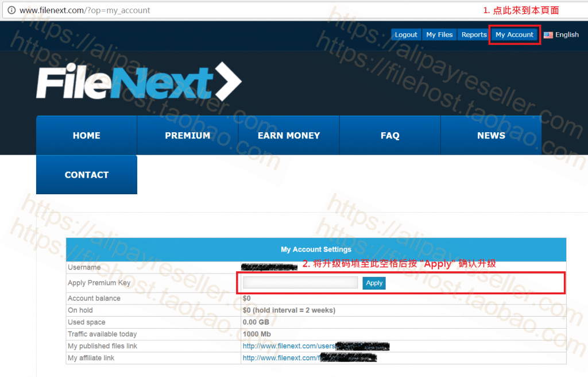588x377 pixels.
Task: Open the My Files page
Action: 439,34
